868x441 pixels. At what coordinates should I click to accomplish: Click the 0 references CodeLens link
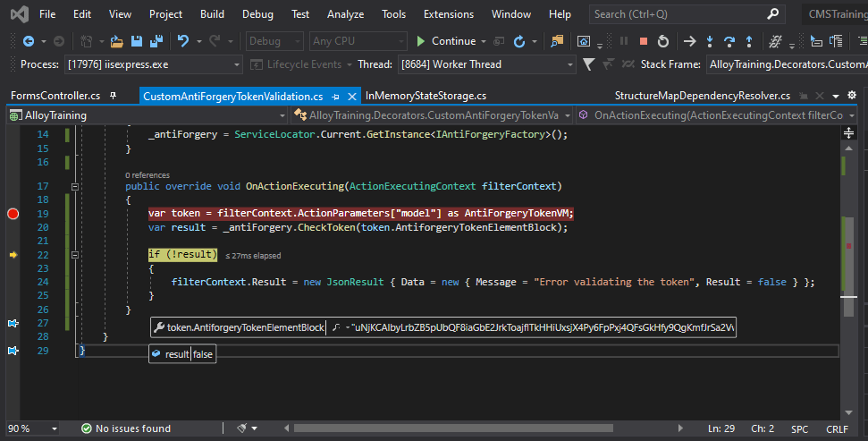coord(147,175)
